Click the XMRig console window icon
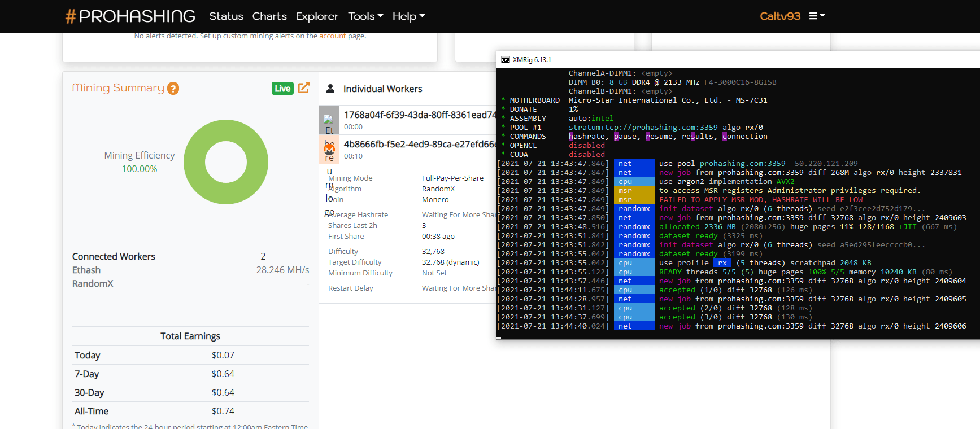Image resolution: width=980 pixels, height=429 pixels. pos(506,60)
